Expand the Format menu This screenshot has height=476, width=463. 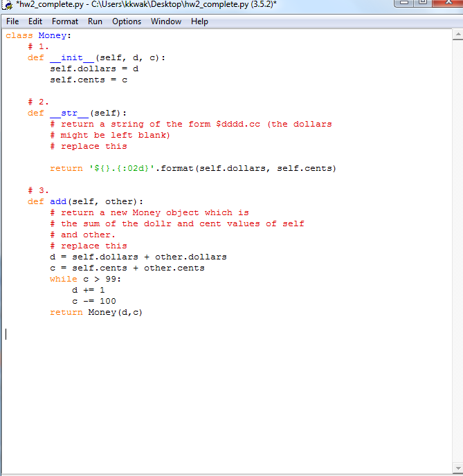click(x=65, y=21)
